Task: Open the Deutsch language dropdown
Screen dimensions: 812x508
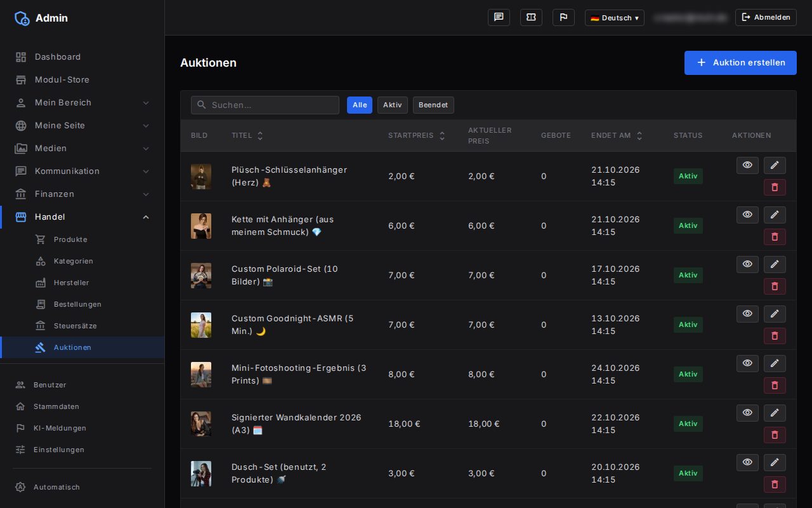Action: pyautogui.click(x=615, y=18)
